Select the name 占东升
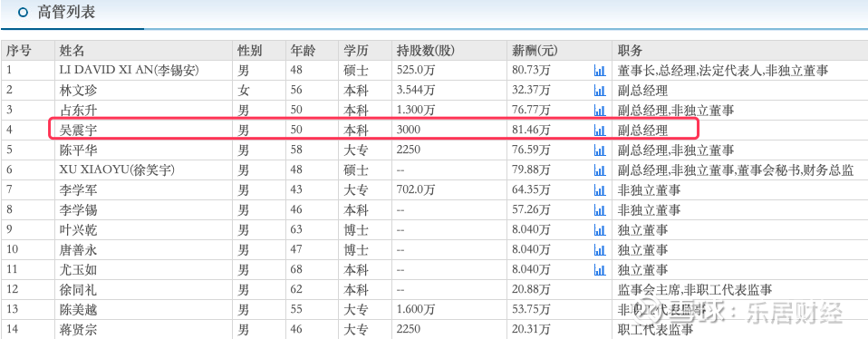 pyautogui.click(x=79, y=111)
